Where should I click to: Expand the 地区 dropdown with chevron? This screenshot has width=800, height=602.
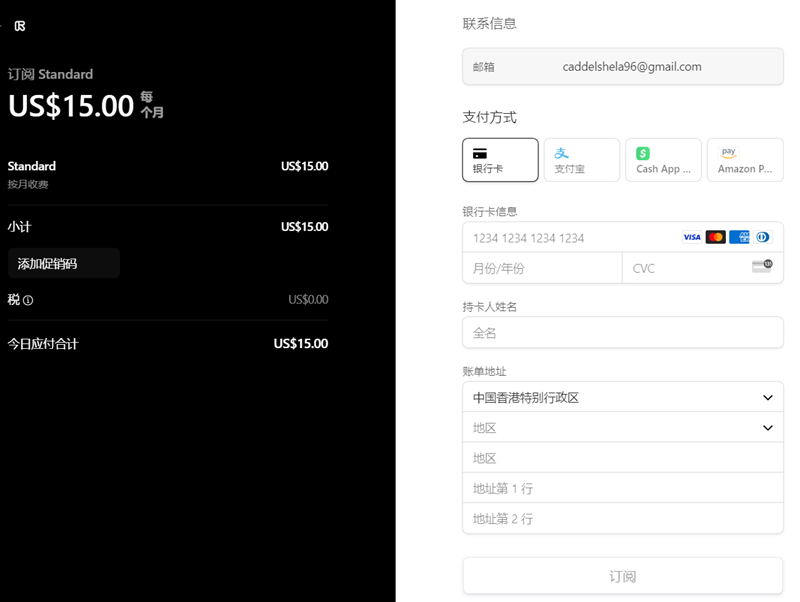[x=622, y=428]
